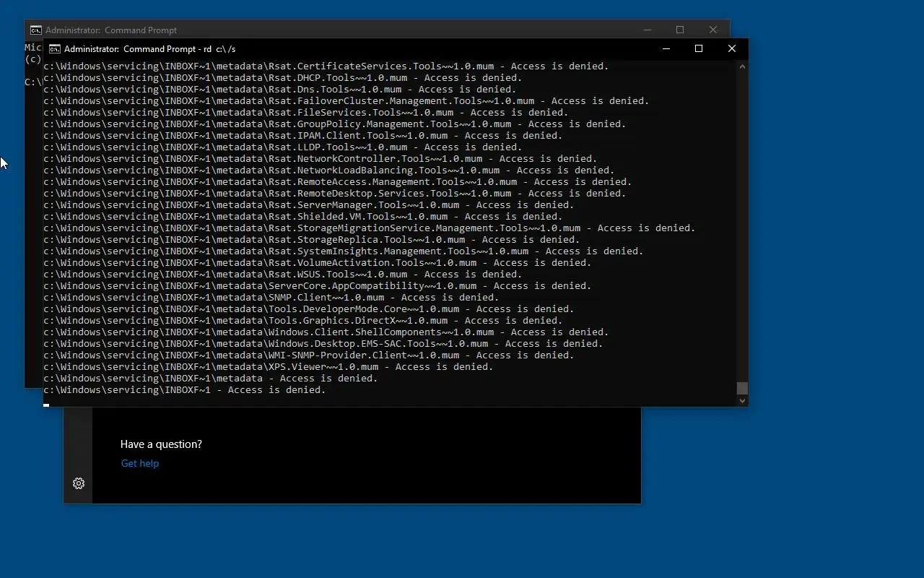The image size is (924, 578).
Task: Click the INBOXF~1\metadata access denied line
Action: 211,379
